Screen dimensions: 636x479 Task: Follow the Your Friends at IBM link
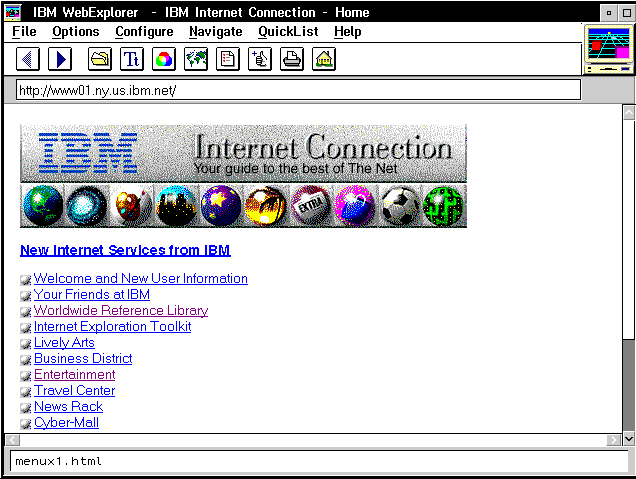(92, 294)
